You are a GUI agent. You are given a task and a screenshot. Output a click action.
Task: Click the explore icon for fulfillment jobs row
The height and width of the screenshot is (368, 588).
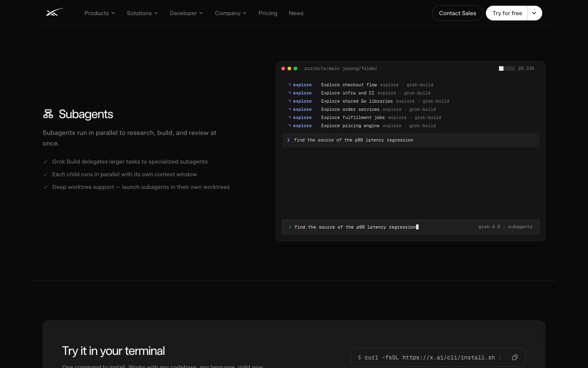[290, 118]
